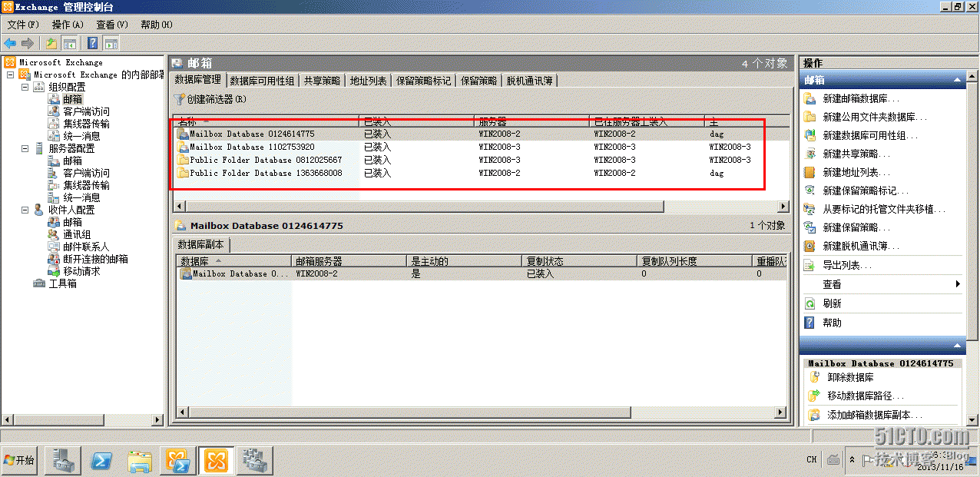
Task: Select the 数据库副本 tab
Action: click(x=200, y=245)
